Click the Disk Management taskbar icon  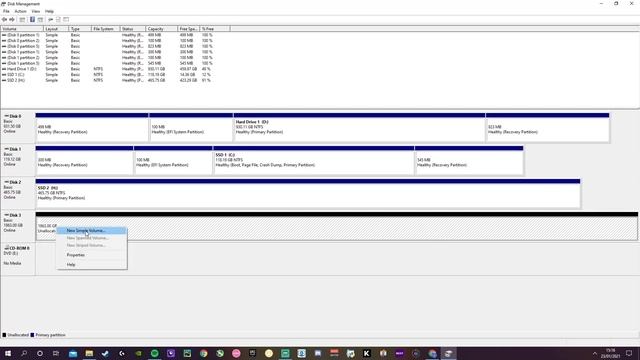(x=449, y=353)
